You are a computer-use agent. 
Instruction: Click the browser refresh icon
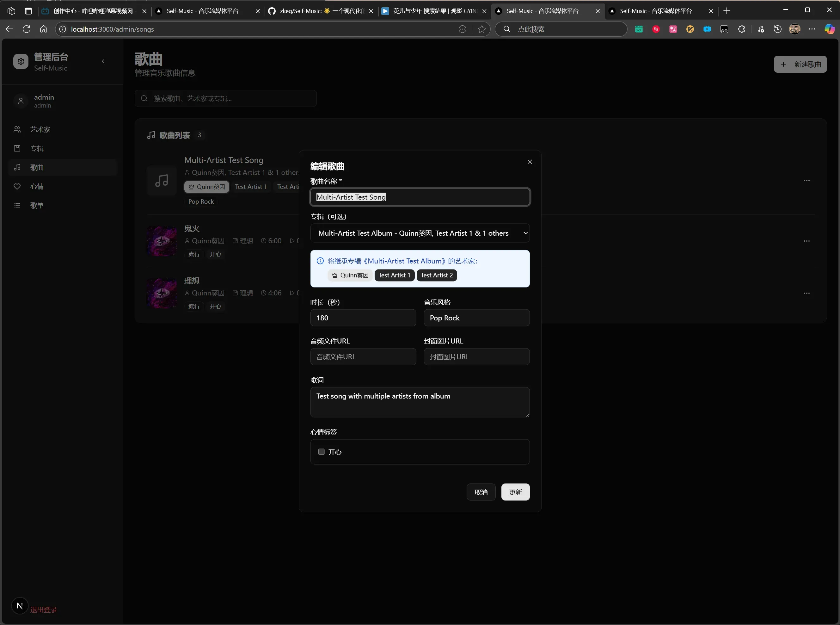(27, 29)
